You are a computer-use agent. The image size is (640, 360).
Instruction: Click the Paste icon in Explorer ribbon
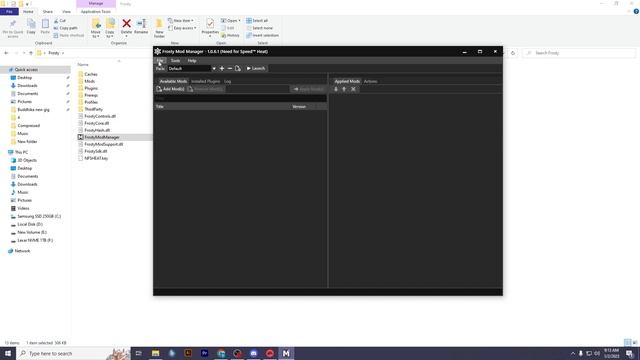click(x=45, y=24)
